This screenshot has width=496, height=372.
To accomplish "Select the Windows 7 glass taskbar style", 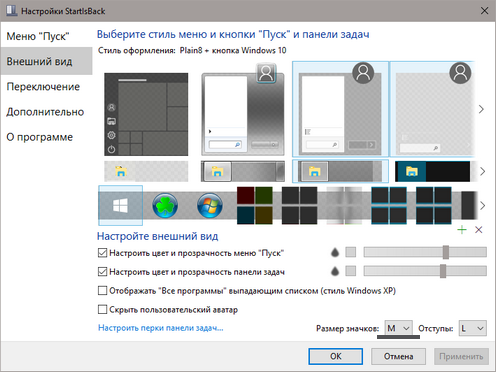I will tap(243, 171).
